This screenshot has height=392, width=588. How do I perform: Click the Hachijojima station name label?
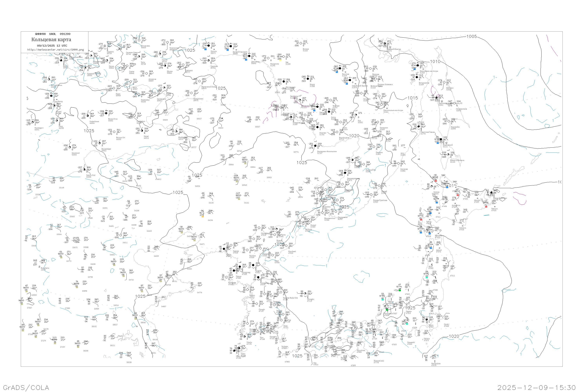click(x=436, y=364)
